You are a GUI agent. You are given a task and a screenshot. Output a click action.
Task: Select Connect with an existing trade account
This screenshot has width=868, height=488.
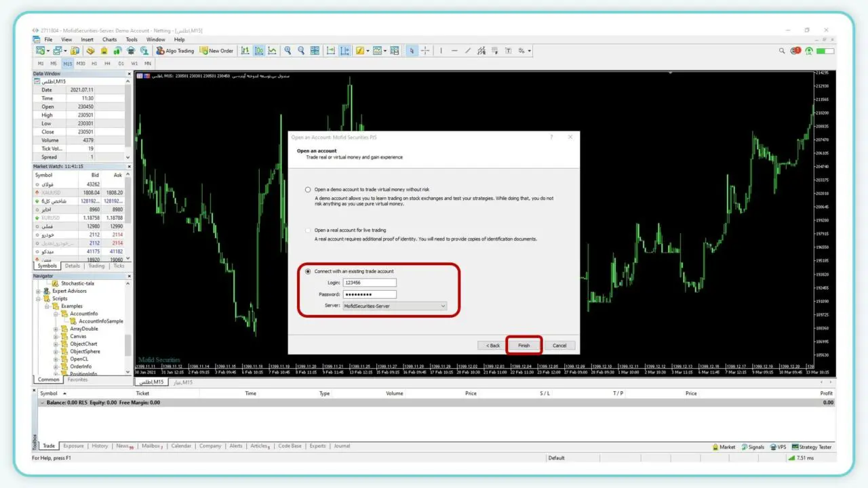tap(308, 272)
